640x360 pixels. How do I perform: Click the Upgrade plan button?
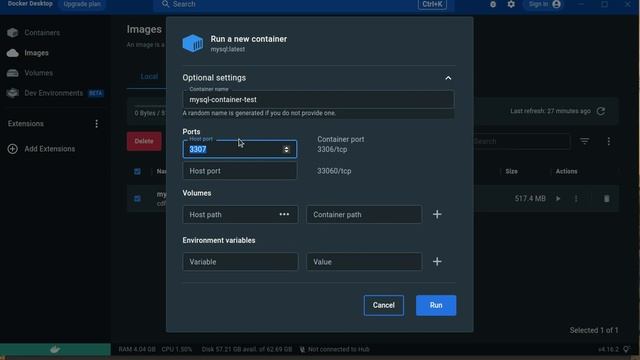(x=82, y=4)
